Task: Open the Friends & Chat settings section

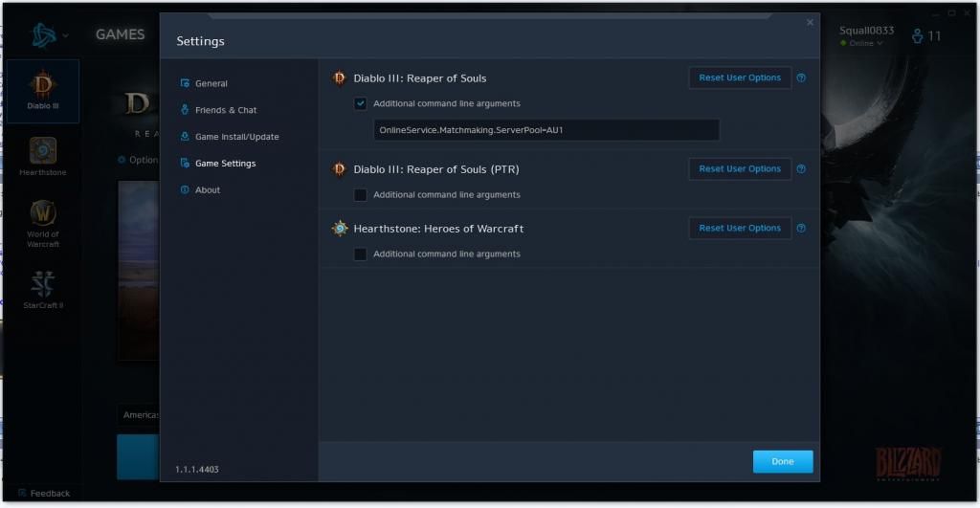Action: [226, 110]
